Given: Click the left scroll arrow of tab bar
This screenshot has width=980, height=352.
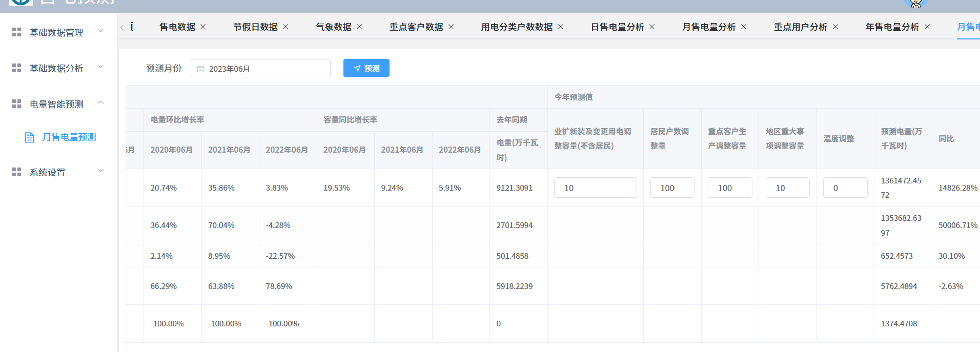Looking at the screenshot, I should (x=122, y=28).
